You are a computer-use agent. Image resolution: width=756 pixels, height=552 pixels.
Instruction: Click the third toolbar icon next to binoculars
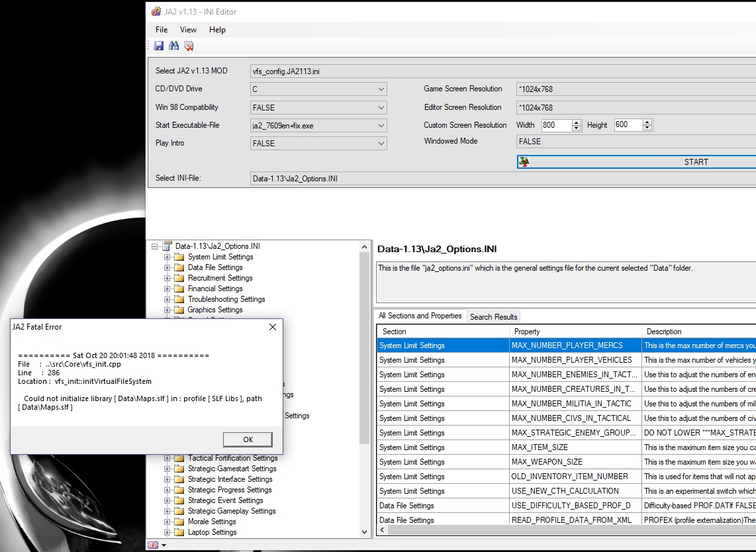point(189,46)
